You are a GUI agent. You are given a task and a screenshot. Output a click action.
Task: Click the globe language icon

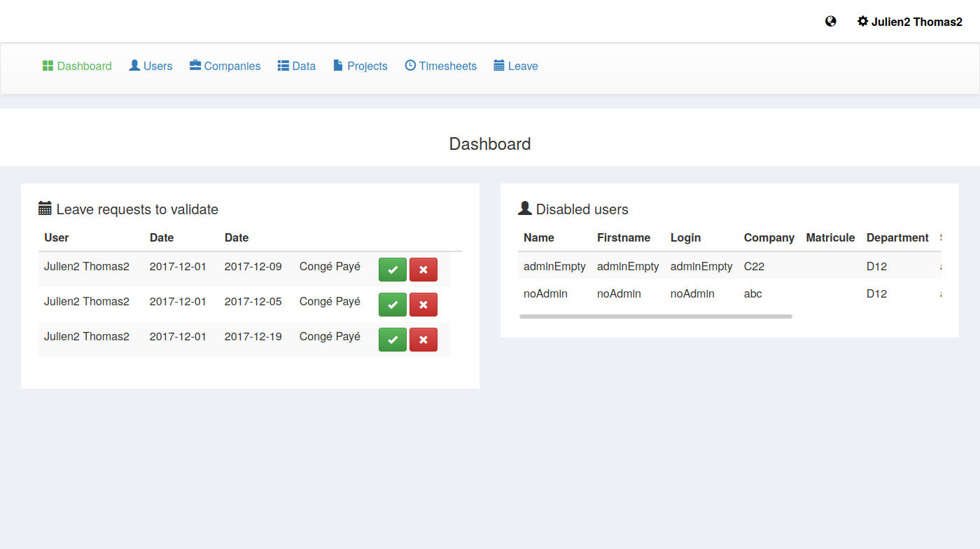(x=830, y=22)
